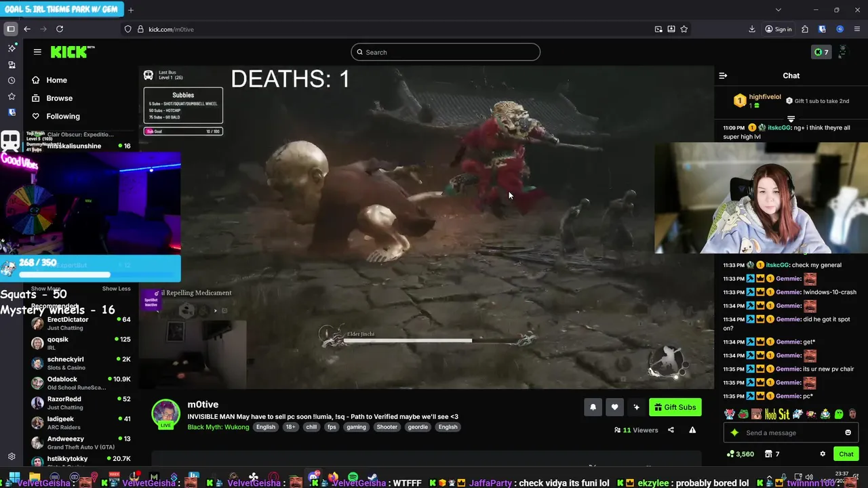The width and height of the screenshot is (868, 488).
Task: Switch to the GOAL 5 browser tab
Action: [62, 9]
